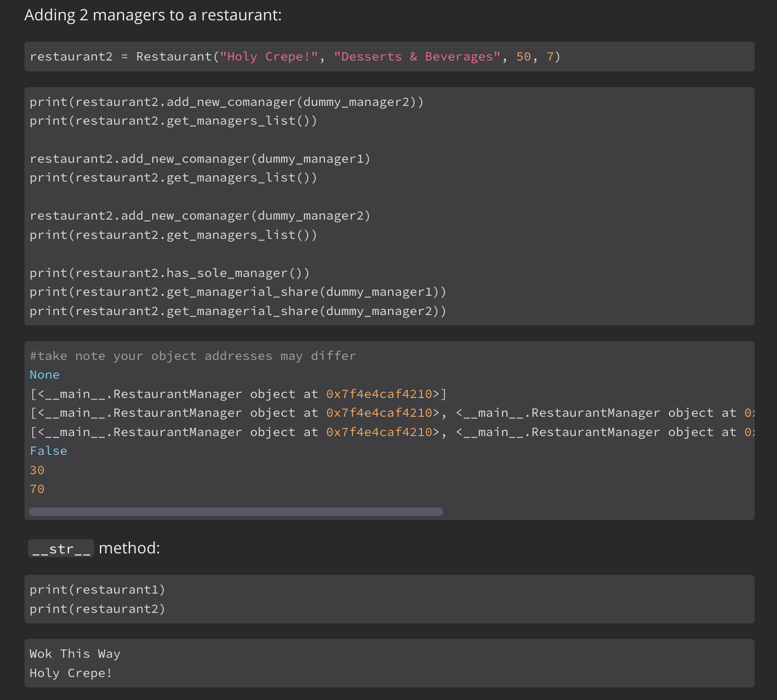Click the 'Adding 2 managers to a restaurant:' heading
The width and height of the screenshot is (777, 700).
152,15
